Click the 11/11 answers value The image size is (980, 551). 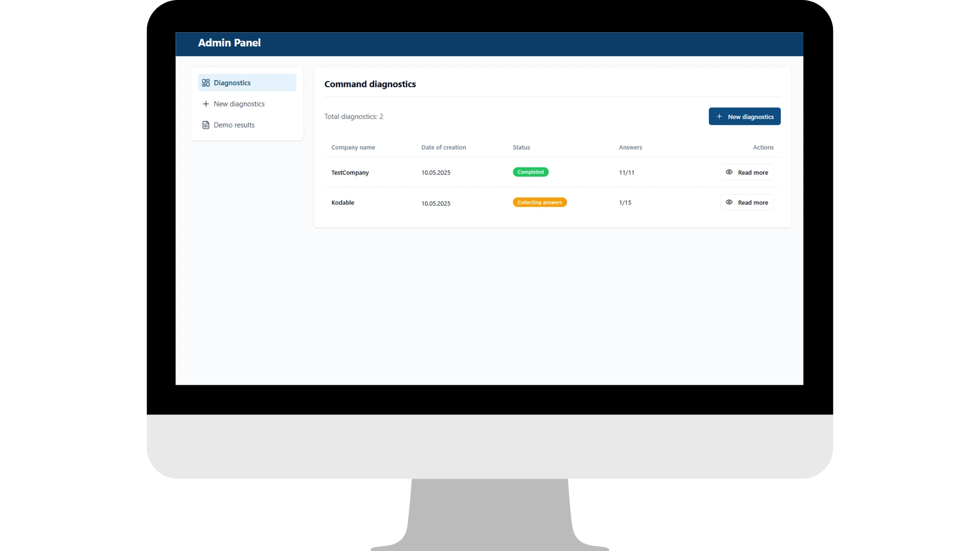pyautogui.click(x=626, y=172)
